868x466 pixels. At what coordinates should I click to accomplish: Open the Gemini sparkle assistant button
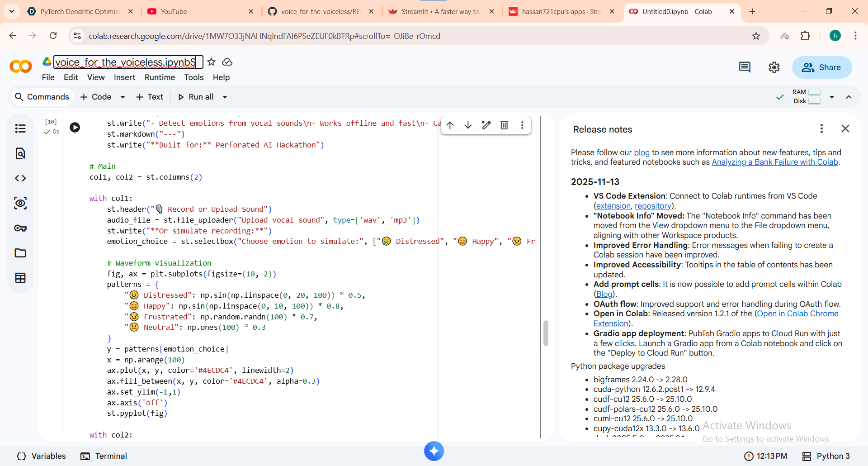pyautogui.click(x=434, y=451)
